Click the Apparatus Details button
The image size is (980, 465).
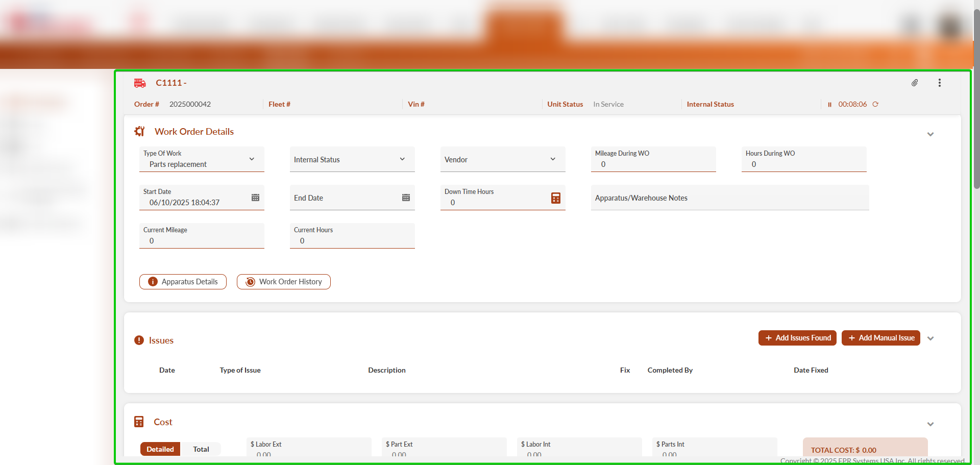(183, 282)
